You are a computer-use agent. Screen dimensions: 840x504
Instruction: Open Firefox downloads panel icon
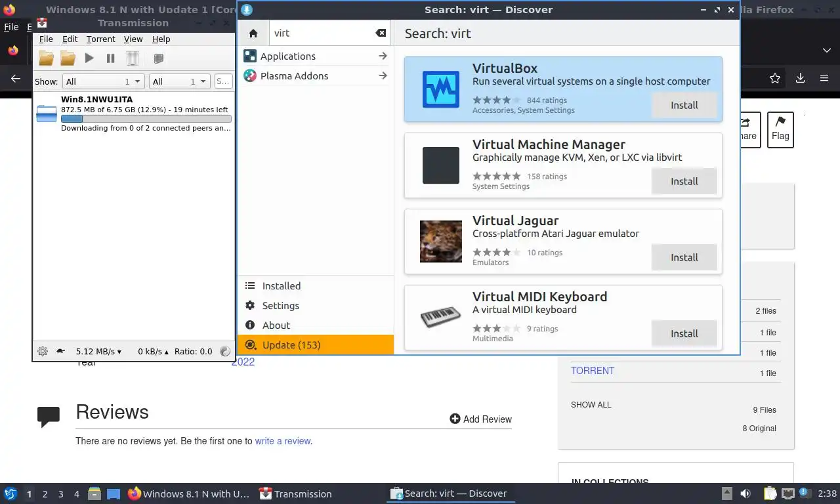pos(800,78)
